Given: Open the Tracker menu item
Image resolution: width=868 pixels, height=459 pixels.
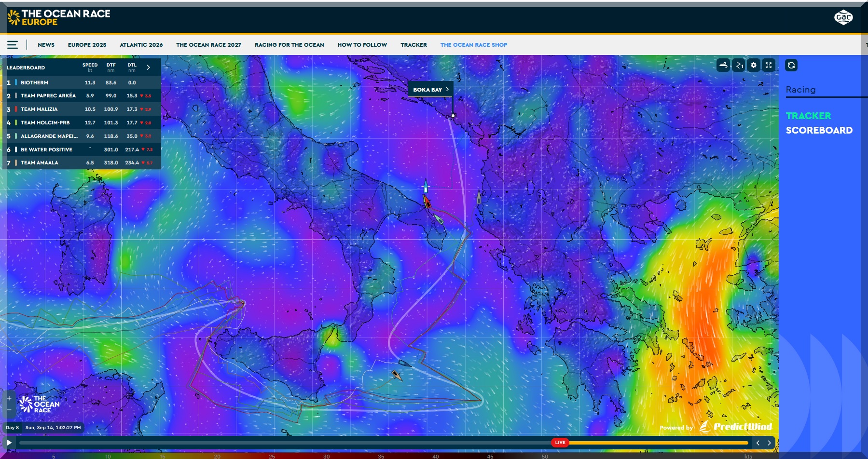Looking at the screenshot, I should 413,45.
